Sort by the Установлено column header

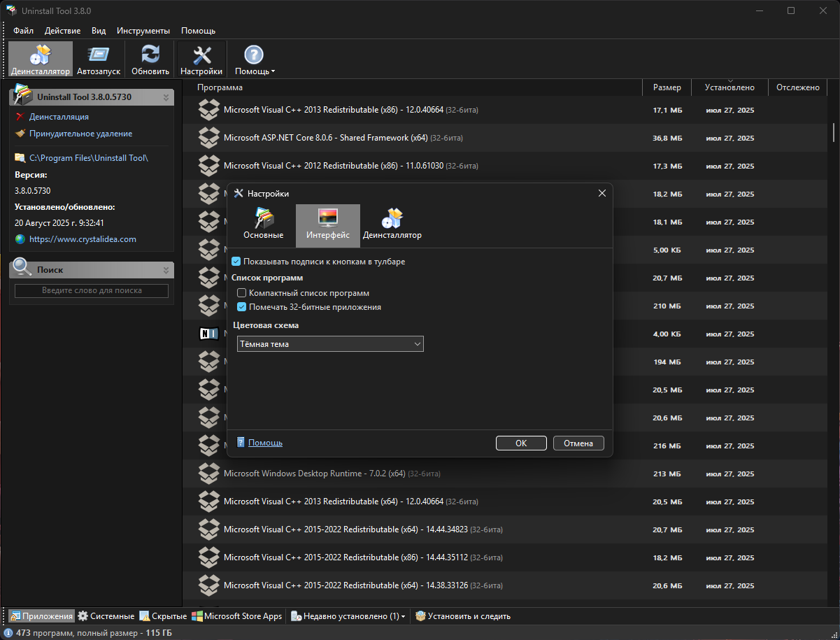(x=729, y=87)
